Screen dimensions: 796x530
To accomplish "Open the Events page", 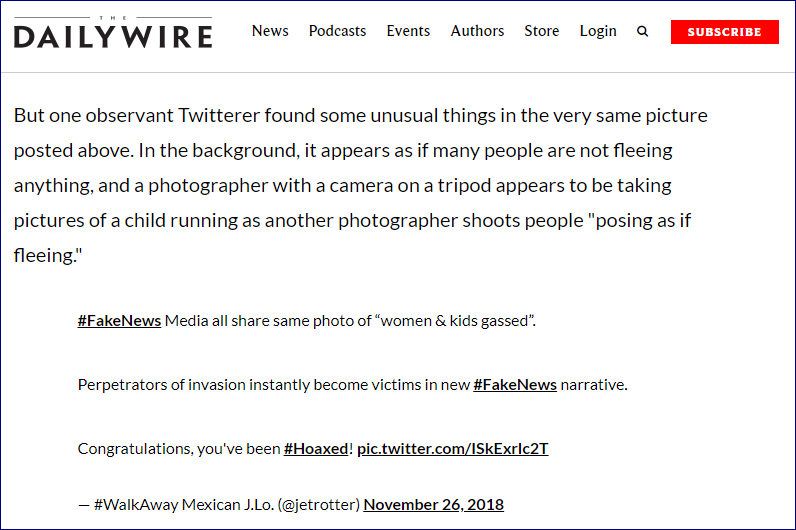I will click(408, 31).
